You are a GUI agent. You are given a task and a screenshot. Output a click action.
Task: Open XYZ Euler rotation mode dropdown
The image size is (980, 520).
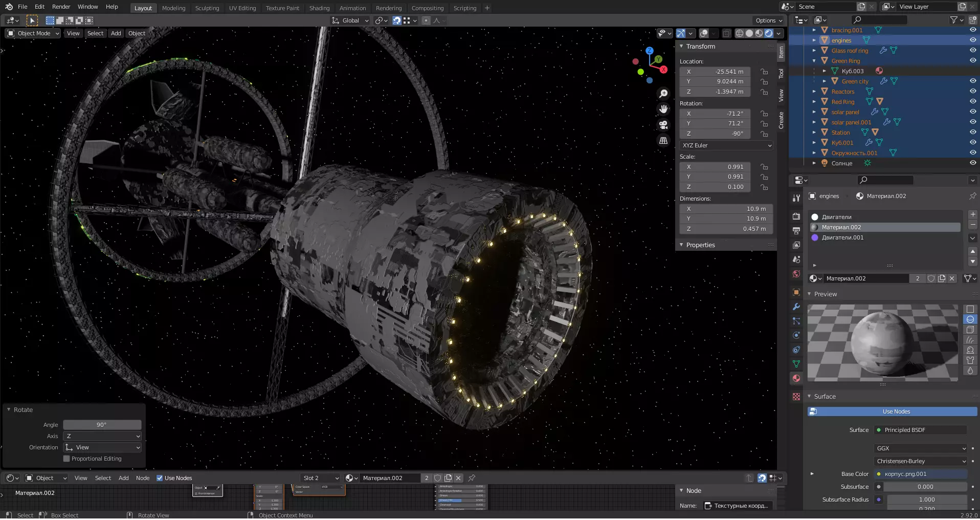[x=726, y=145]
